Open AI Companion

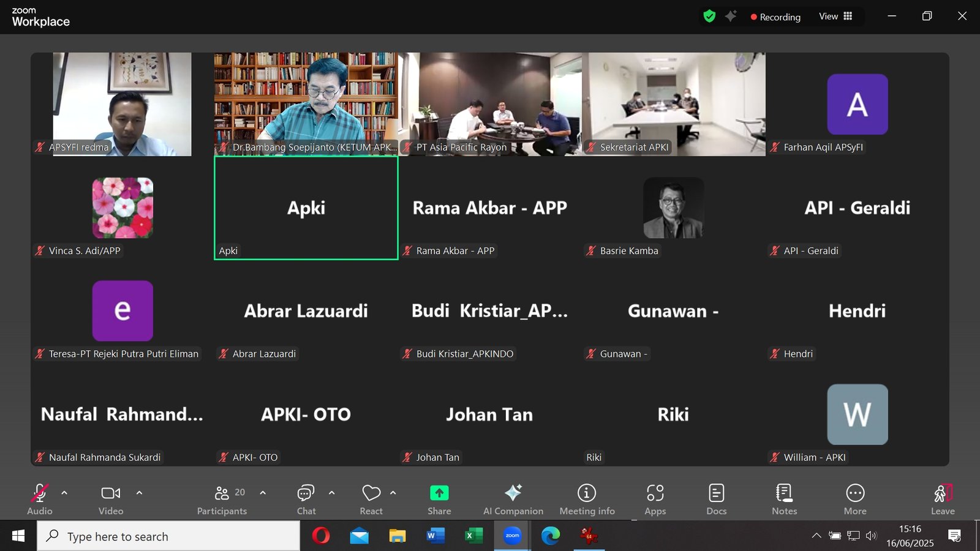click(x=513, y=499)
